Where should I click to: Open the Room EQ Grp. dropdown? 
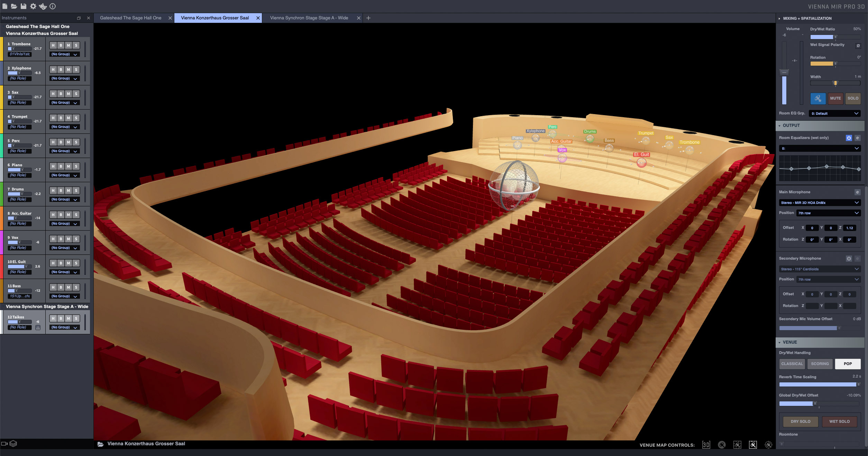click(x=835, y=113)
